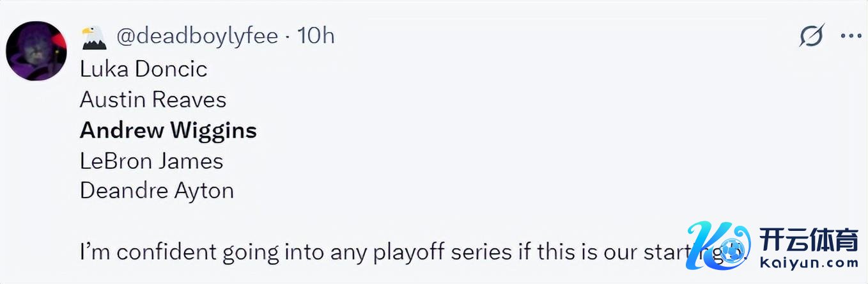The image size is (868, 284).
Task: Click the slashed-circle icon beside the ellipsis
Action: click(812, 36)
